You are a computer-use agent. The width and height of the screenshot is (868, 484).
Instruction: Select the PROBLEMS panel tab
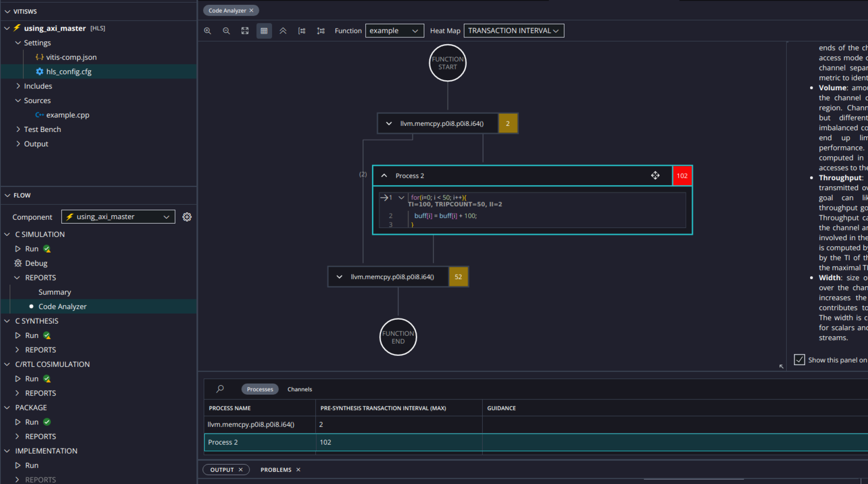click(x=276, y=470)
